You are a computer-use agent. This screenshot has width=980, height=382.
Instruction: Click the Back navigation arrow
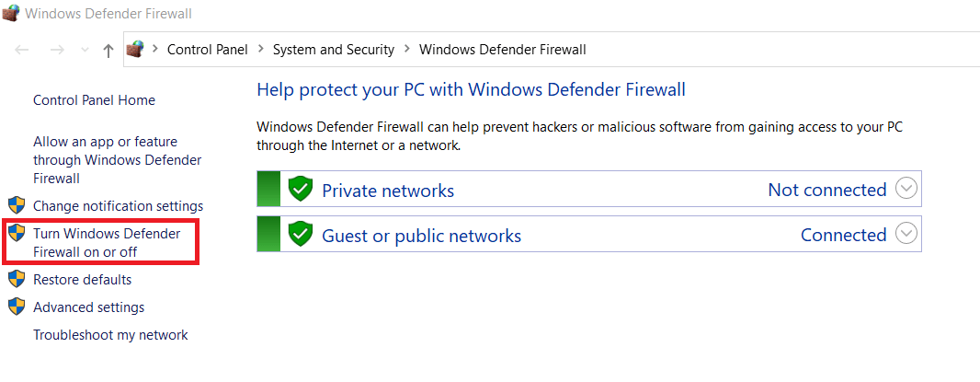(x=23, y=50)
